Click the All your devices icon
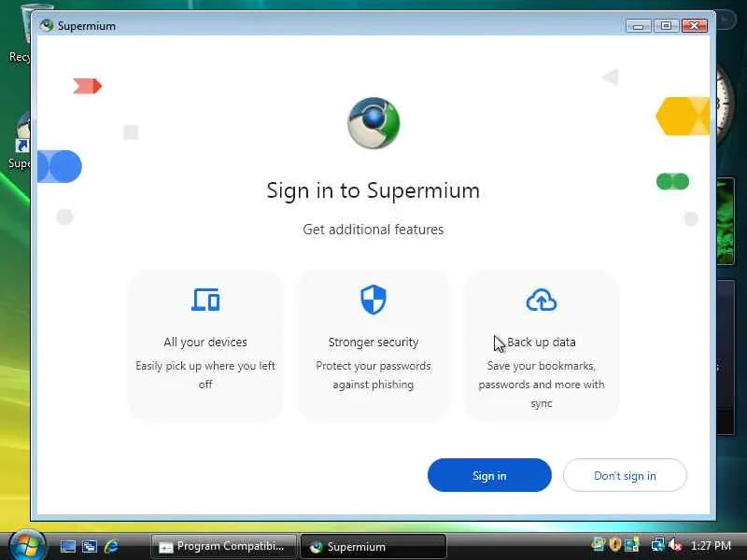 205,300
